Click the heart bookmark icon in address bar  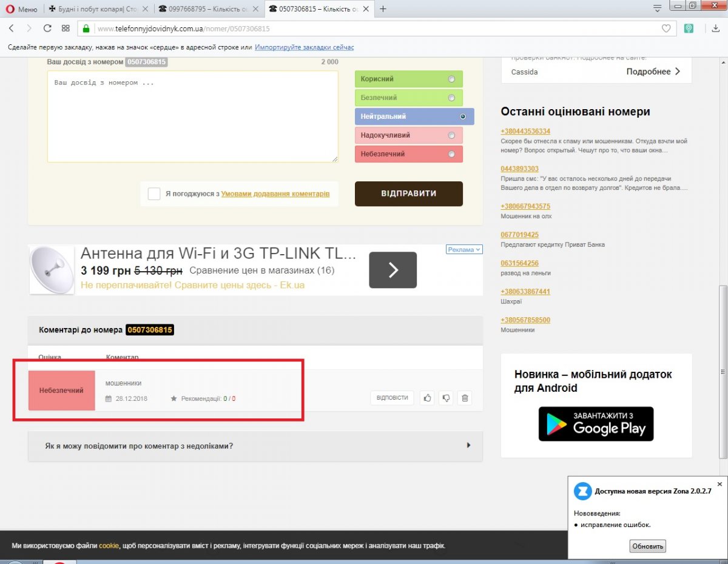(666, 29)
